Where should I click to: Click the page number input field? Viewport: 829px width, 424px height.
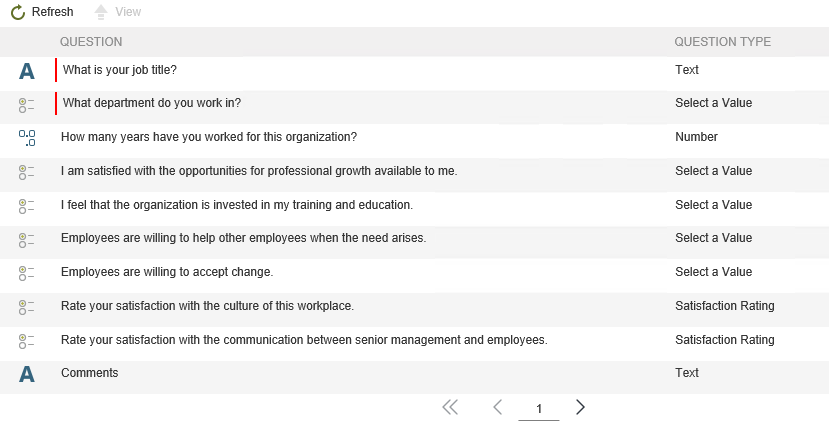click(539, 408)
